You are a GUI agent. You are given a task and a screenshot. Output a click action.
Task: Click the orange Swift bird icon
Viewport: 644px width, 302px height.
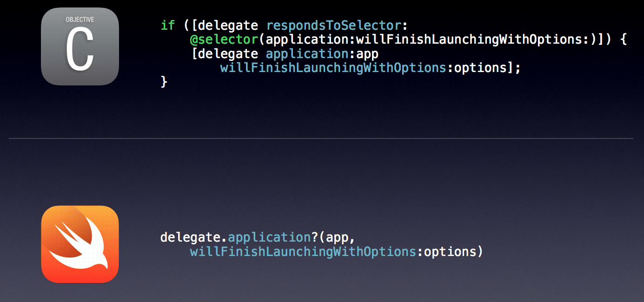pyautogui.click(x=80, y=244)
